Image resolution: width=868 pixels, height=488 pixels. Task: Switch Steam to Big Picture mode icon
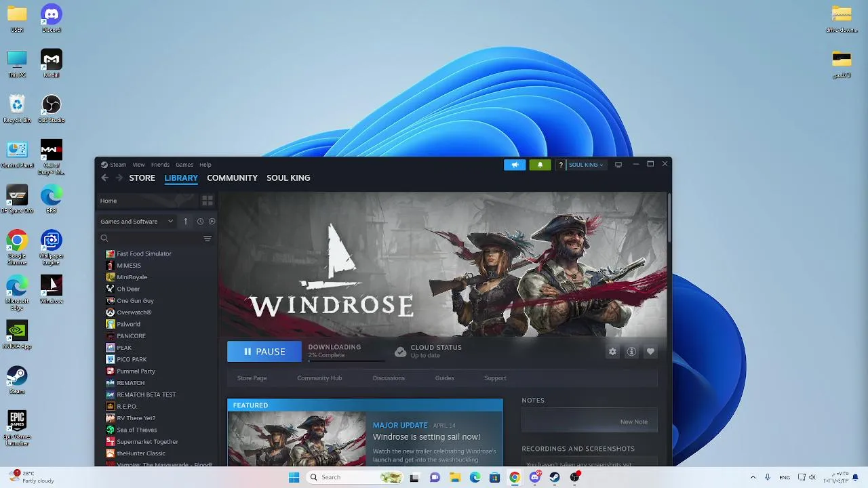618,165
